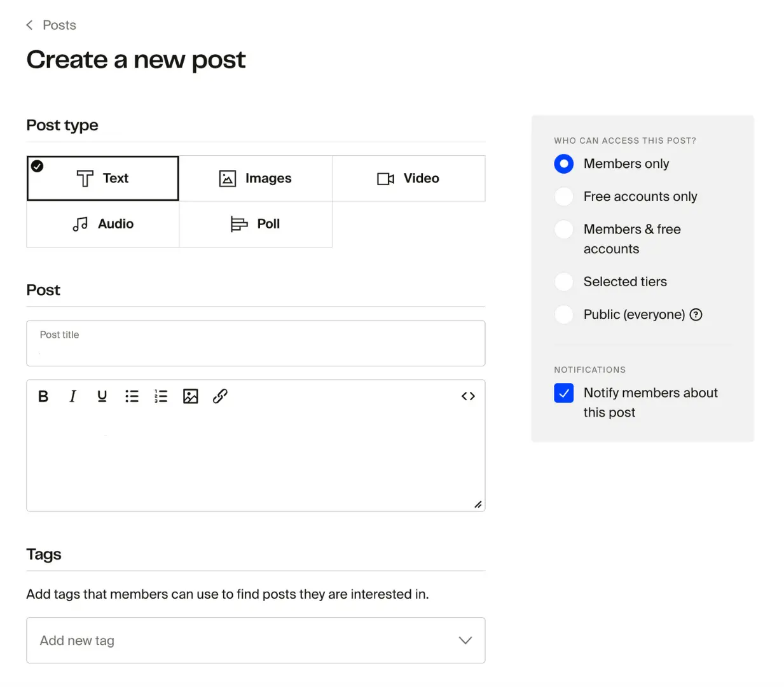Switch to the Video post type
Viewport: 784px width, 687px height.
(409, 178)
